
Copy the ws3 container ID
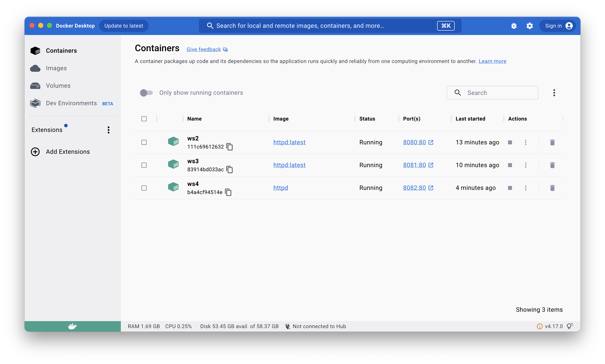[229, 170]
